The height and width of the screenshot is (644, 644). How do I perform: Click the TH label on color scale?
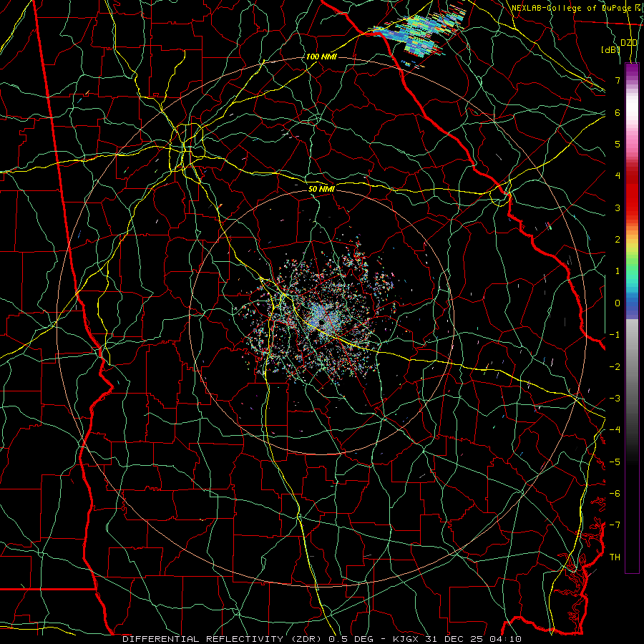tap(615, 557)
